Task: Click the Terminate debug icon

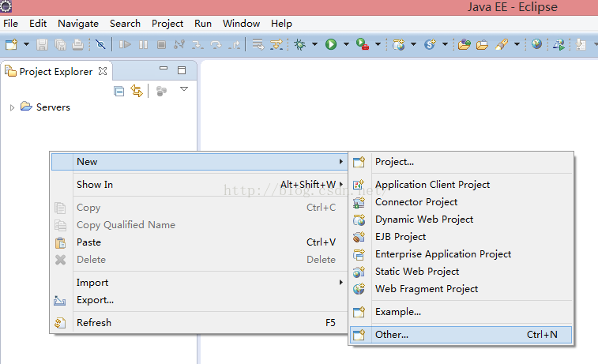Action: click(161, 44)
